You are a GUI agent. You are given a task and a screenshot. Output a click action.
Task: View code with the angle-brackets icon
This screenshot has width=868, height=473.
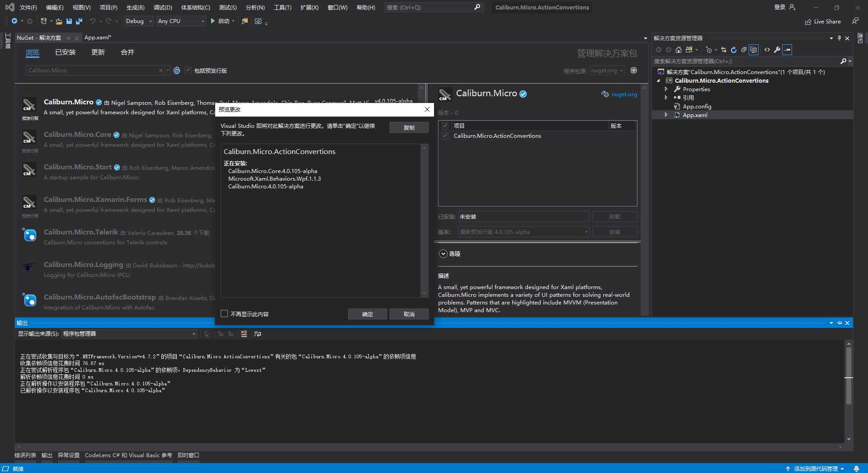(x=767, y=50)
